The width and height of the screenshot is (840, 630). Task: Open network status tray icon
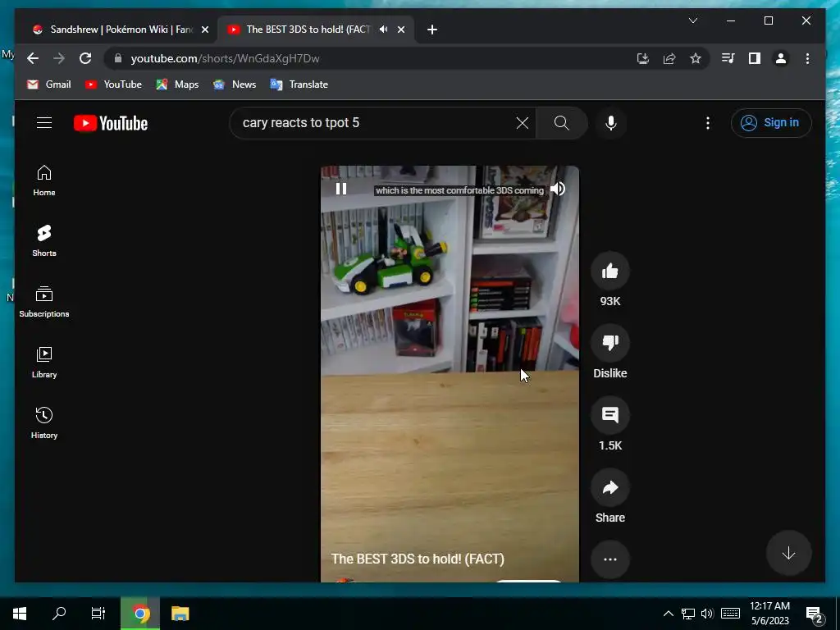coord(688,614)
